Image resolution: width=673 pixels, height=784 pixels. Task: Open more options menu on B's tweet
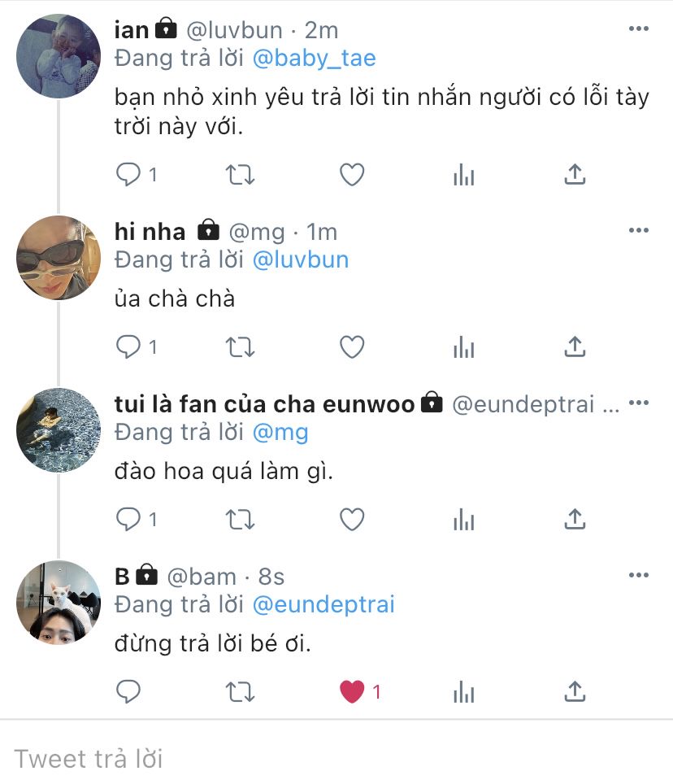(639, 575)
